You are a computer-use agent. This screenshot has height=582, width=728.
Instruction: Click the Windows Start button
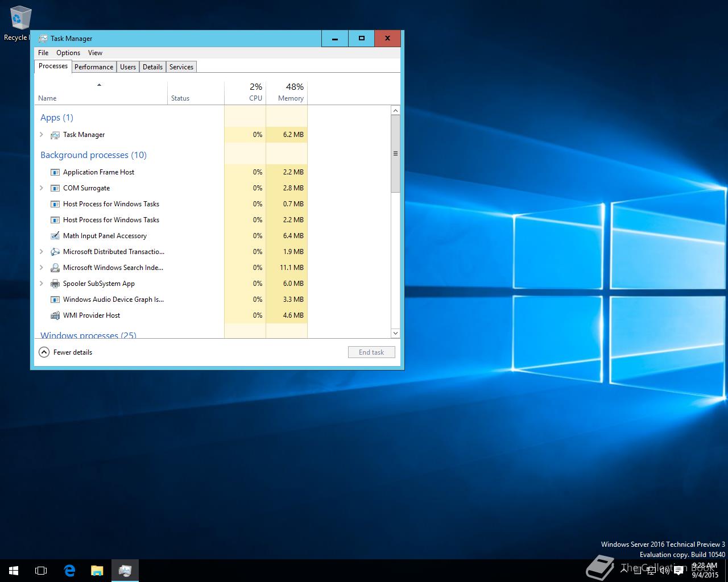pyautogui.click(x=14, y=571)
